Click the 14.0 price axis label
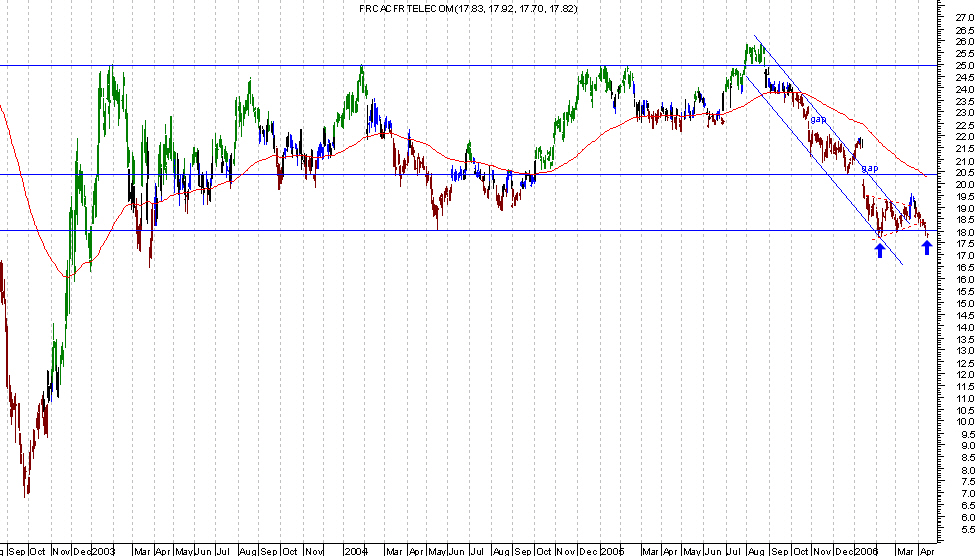 click(964, 327)
